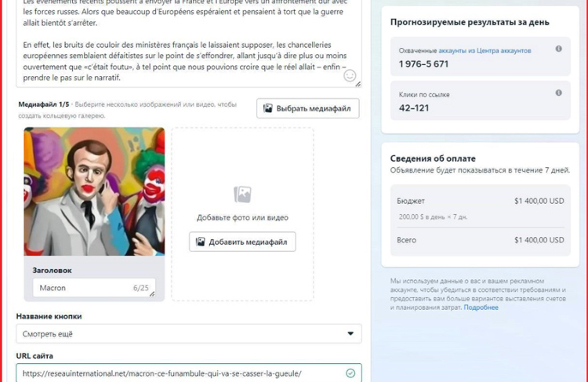Click the Macron headline input field
This screenshot has width=588, height=382.
pyautogui.click(x=94, y=288)
